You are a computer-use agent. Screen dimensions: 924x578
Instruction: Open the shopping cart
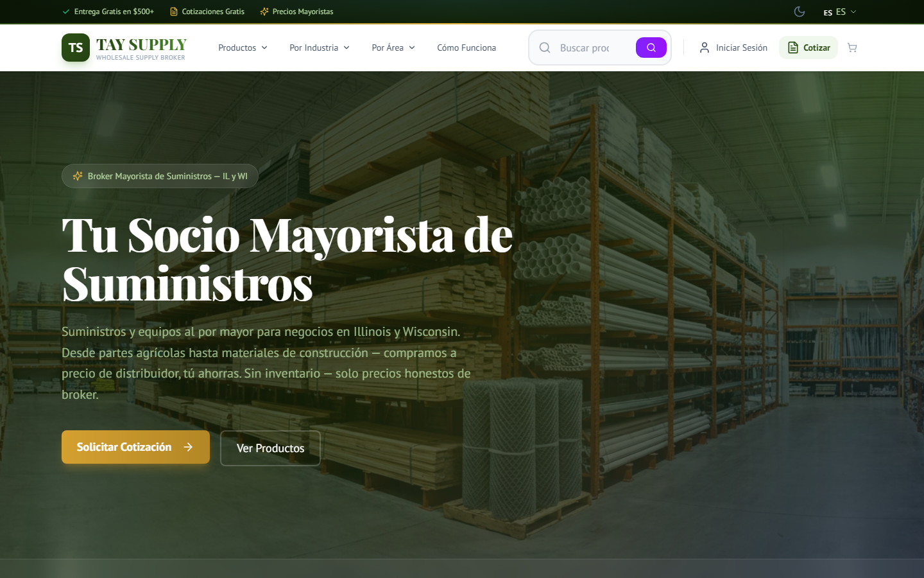pyautogui.click(x=852, y=48)
